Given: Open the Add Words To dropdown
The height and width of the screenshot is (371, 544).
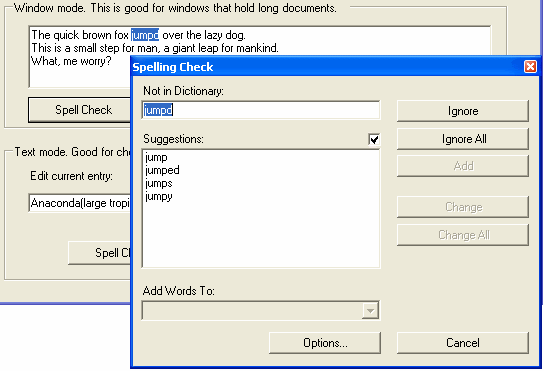Looking at the screenshot, I should [x=370, y=310].
